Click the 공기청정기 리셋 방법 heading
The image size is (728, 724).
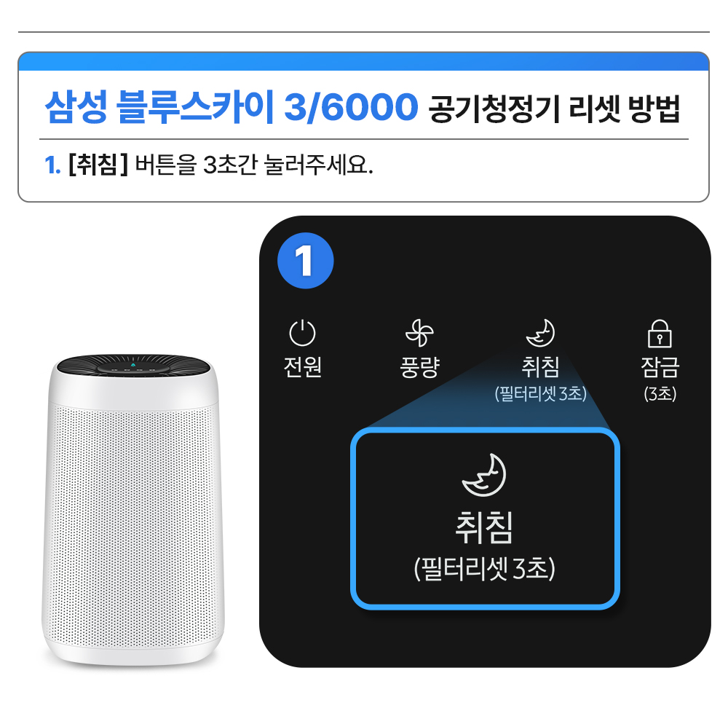click(x=555, y=109)
